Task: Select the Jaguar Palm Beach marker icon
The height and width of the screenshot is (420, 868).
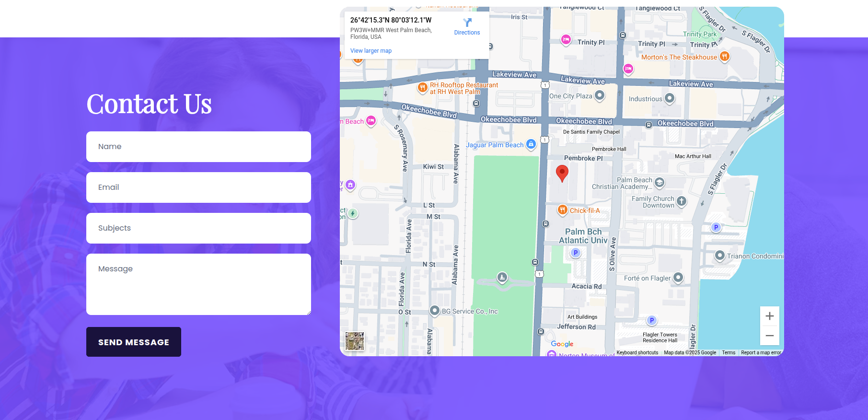Action: point(531,144)
